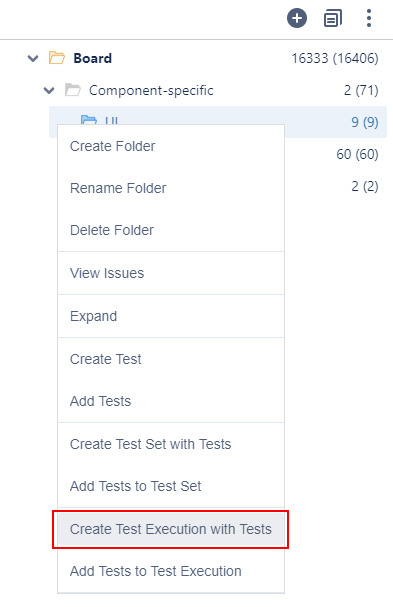Select Delete Folder menu entry

pos(171,230)
